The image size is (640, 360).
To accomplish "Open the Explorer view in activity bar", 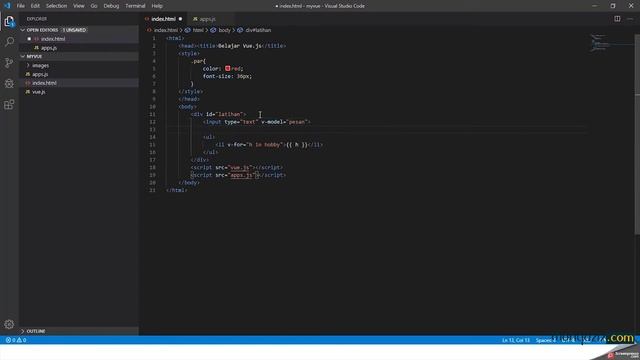I will [9, 21].
